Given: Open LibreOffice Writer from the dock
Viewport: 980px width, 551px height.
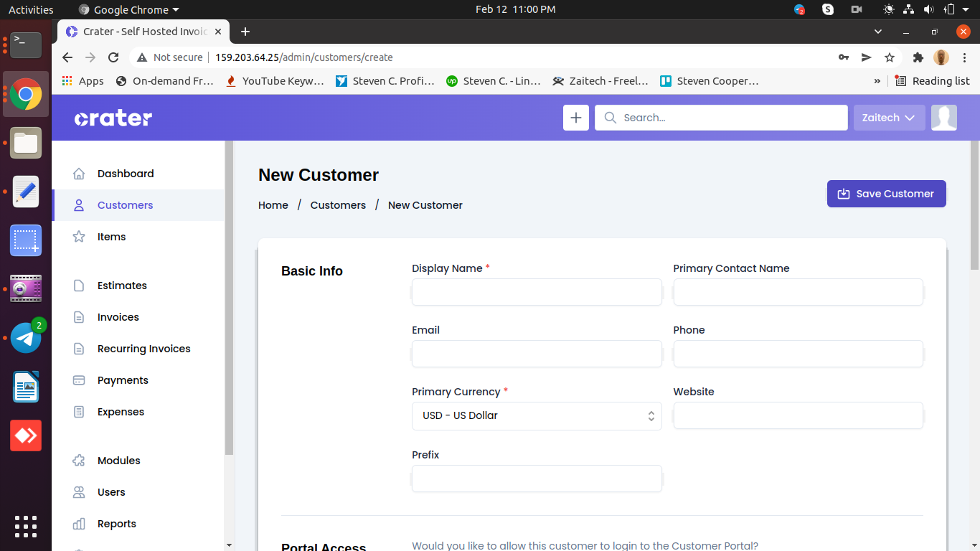Looking at the screenshot, I should pos(26,387).
